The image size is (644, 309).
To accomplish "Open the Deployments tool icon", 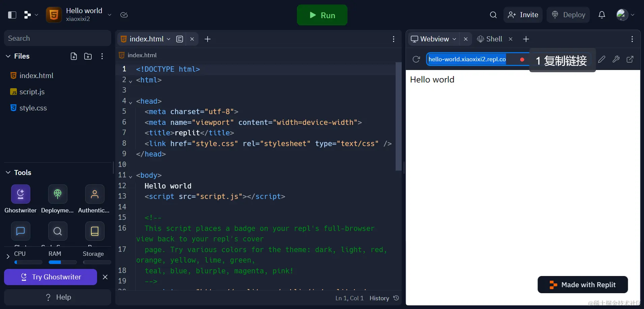I will [58, 194].
